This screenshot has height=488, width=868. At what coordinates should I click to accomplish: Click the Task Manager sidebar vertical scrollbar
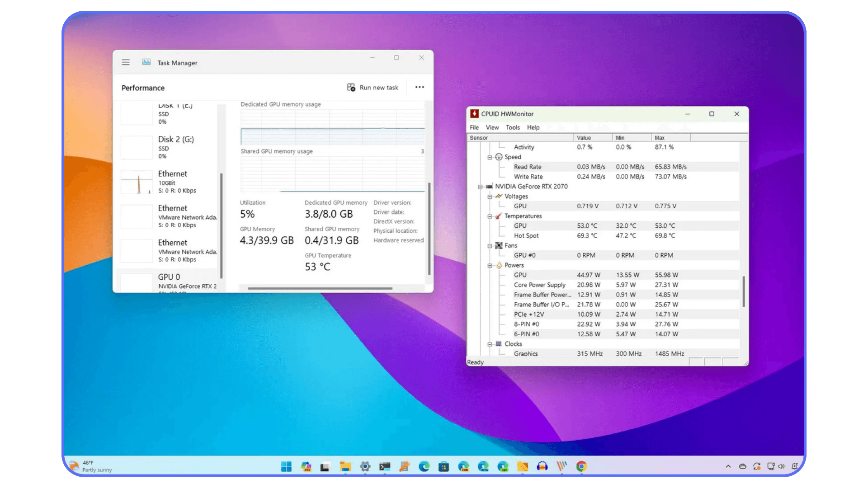222,226
